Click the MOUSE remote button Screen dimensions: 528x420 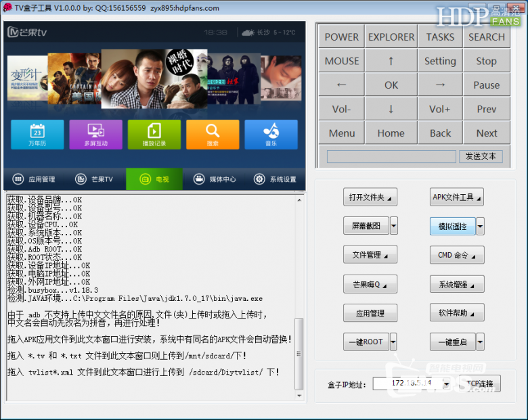[x=341, y=61]
